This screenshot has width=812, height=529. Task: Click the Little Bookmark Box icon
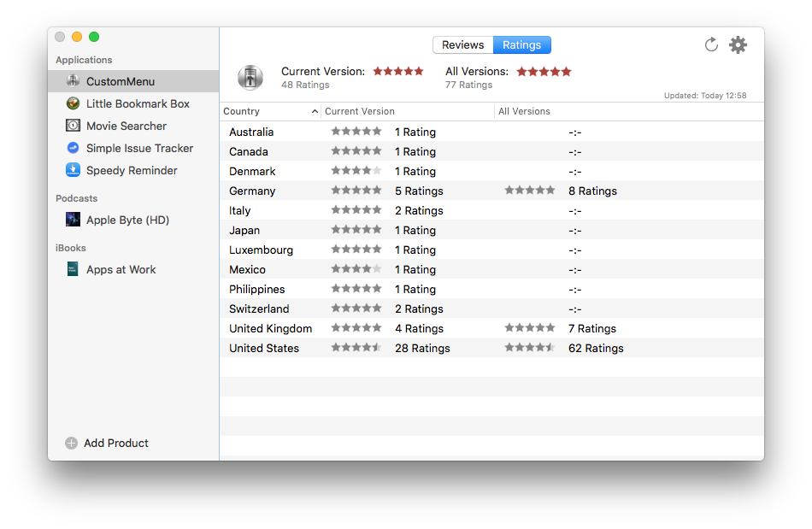[73, 103]
